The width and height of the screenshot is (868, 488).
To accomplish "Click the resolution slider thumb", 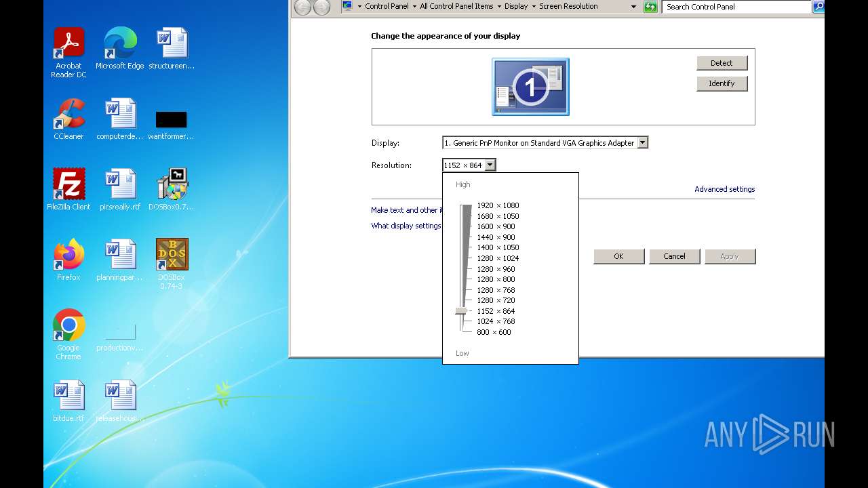I will tap(462, 311).
